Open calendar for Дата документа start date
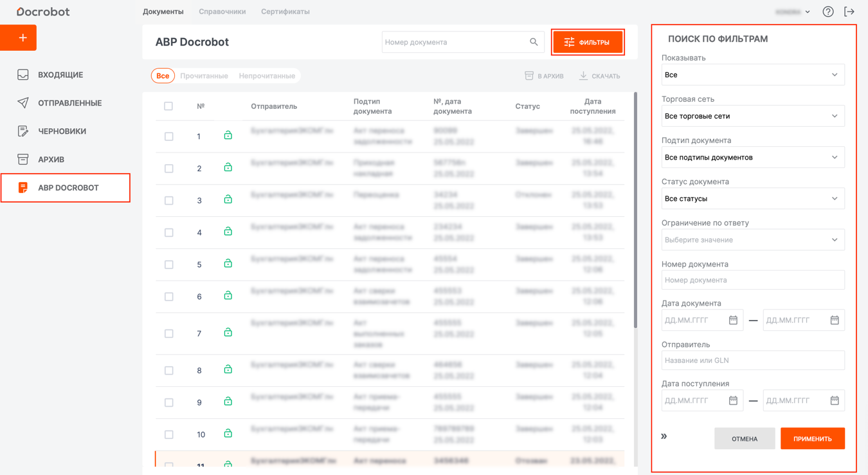Image resolution: width=868 pixels, height=475 pixels. [733, 320]
